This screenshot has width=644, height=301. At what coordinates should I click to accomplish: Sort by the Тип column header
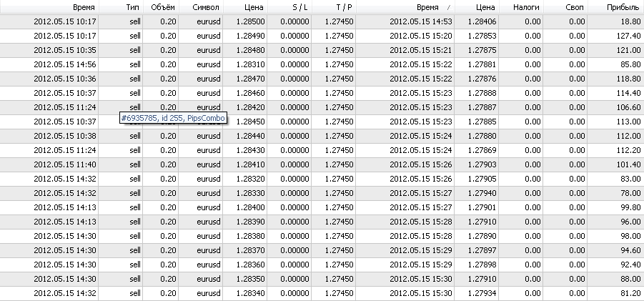[x=121, y=7]
